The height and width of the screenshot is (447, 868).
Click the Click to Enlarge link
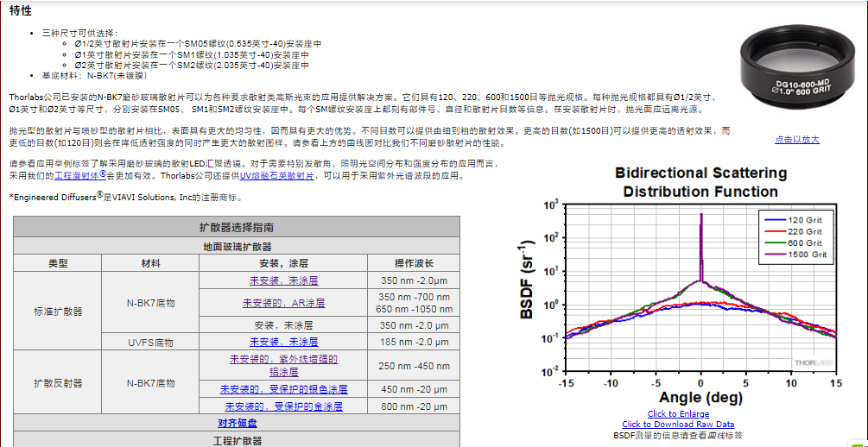pos(678,414)
